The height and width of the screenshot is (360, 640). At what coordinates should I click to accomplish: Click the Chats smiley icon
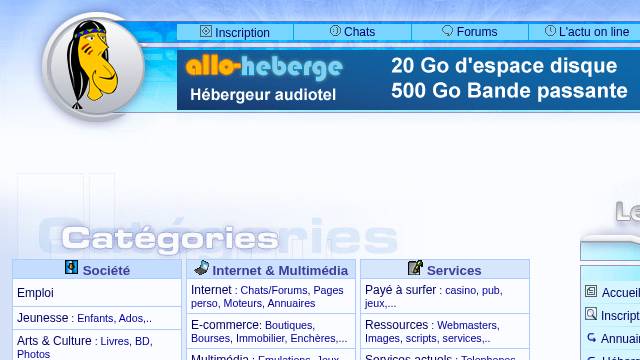335,31
